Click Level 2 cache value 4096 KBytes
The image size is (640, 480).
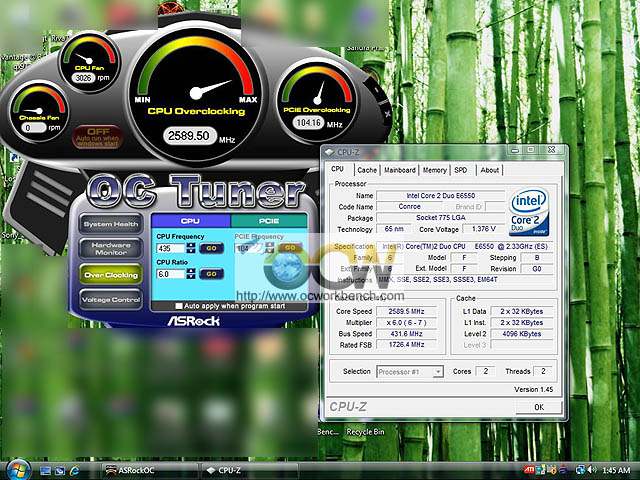click(x=522, y=333)
